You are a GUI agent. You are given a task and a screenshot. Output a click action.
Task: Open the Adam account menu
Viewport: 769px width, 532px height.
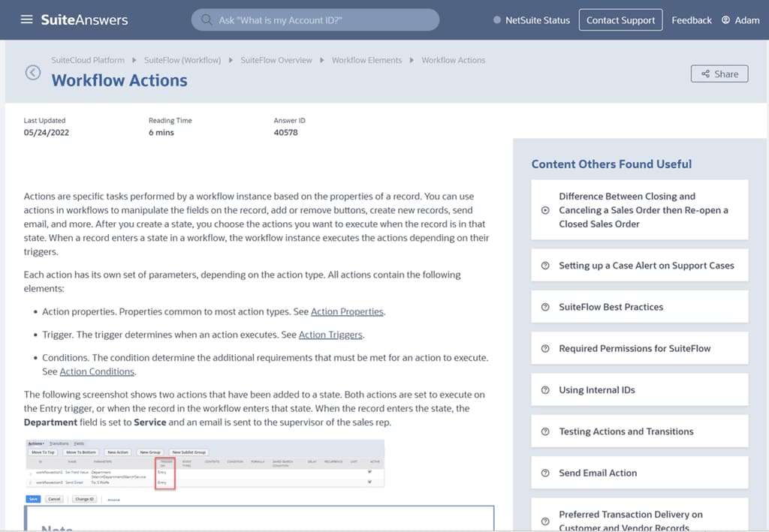click(747, 20)
